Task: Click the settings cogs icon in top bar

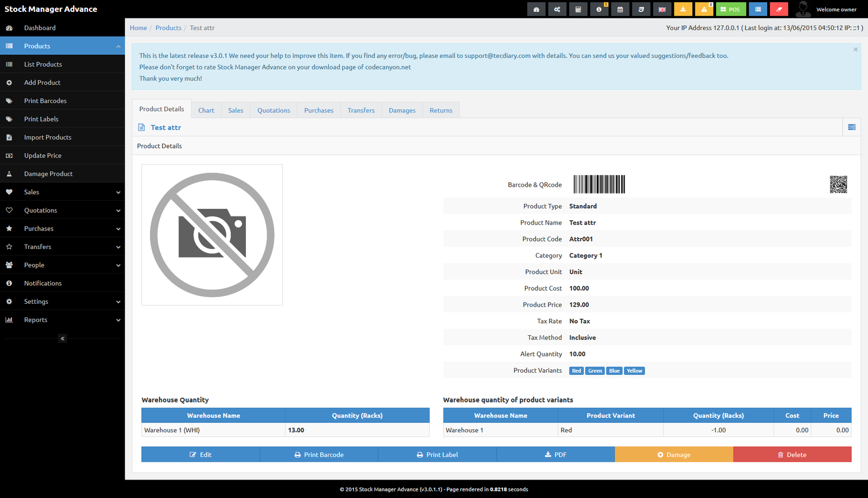Action: [x=557, y=9]
